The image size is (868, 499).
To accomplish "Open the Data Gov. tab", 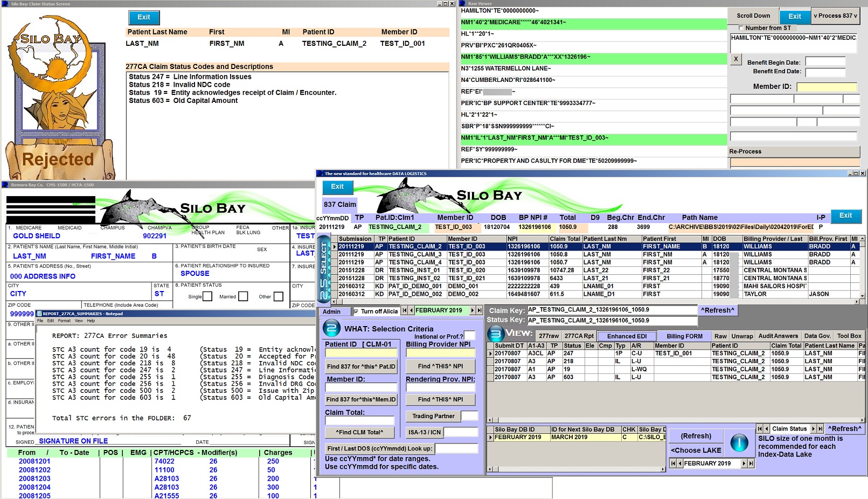I will pos(817,336).
